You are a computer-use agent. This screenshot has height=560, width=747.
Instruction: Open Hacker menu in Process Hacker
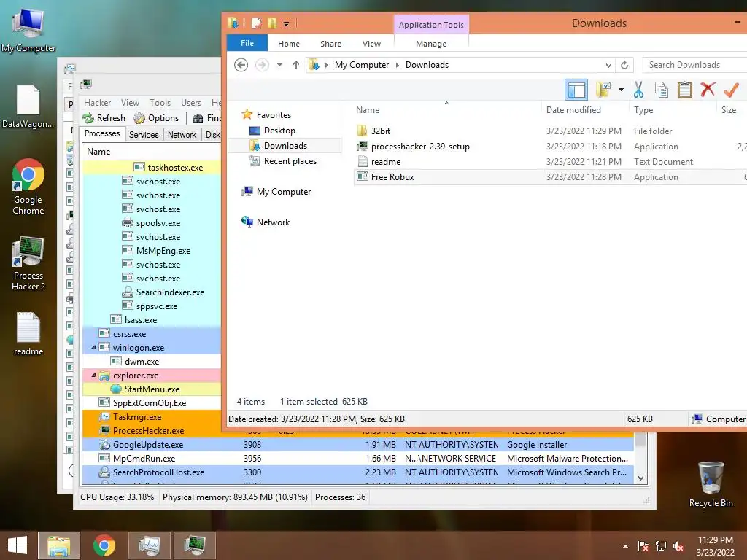(97, 102)
